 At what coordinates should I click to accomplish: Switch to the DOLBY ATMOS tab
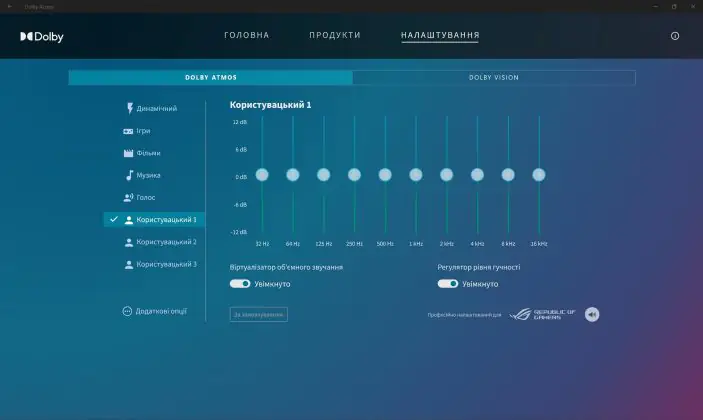tap(211, 78)
